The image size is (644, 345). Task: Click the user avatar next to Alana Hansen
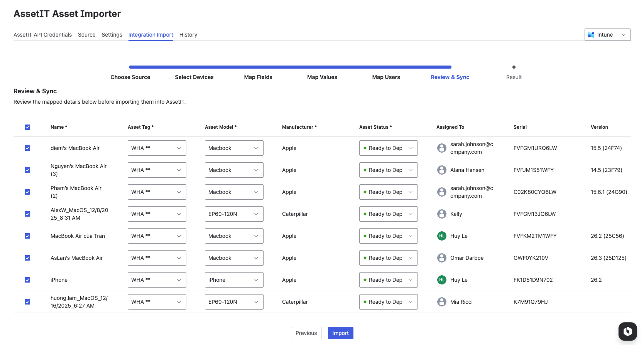click(x=441, y=170)
